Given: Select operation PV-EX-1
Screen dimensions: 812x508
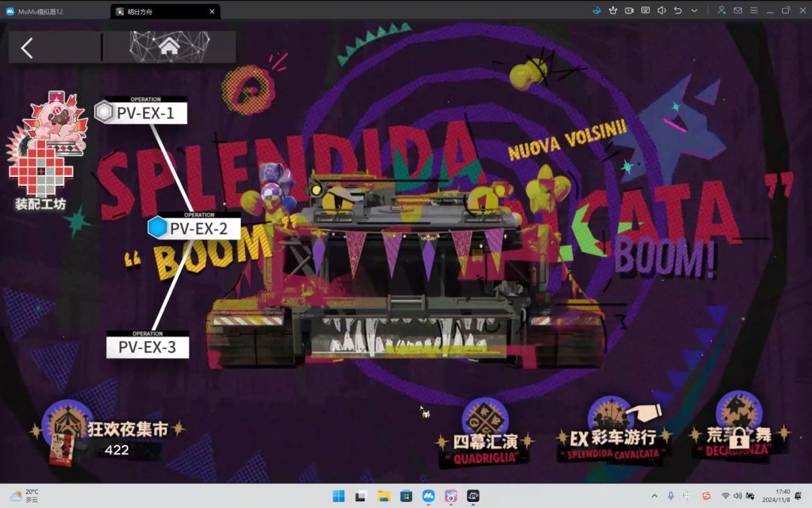Looking at the screenshot, I should pyautogui.click(x=141, y=111).
